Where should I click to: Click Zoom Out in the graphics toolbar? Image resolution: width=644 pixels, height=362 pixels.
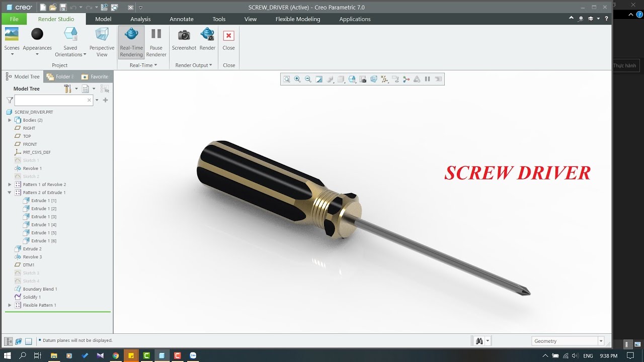click(308, 79)
